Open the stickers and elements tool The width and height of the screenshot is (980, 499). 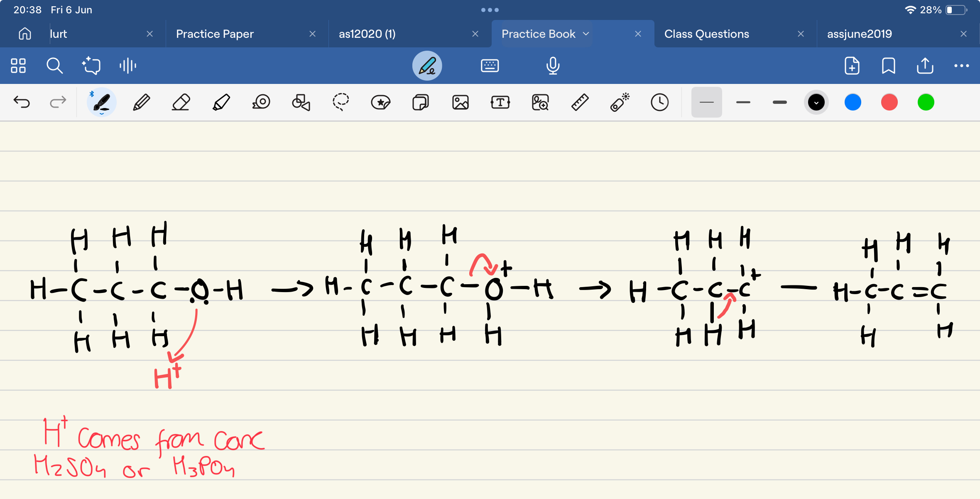coord(381,102)
